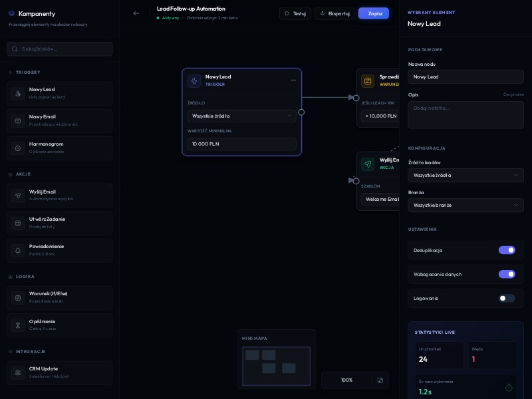Click the Szukaj bloków search field

(x=60, y=49)
